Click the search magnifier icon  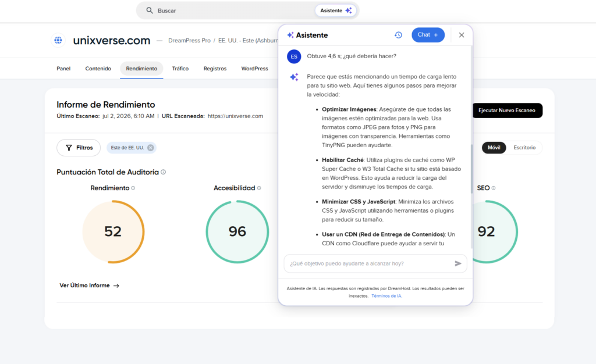click(150, 10)
